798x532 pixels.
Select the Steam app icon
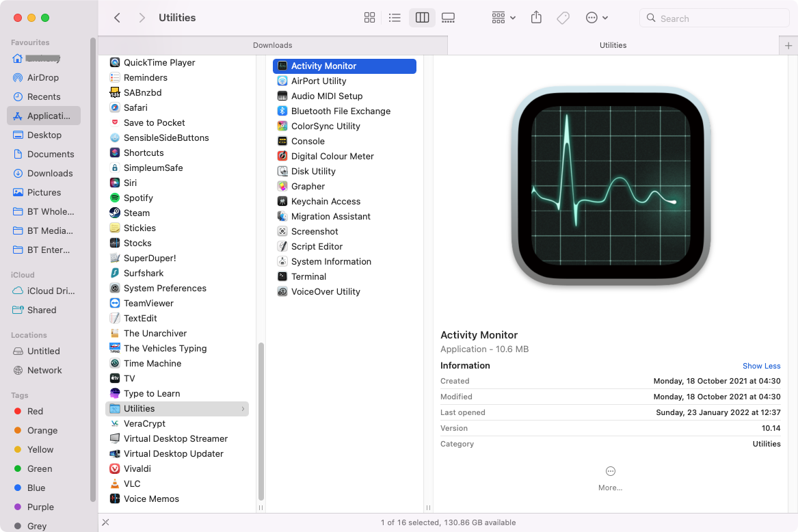pyautogui.click(x=115, y=213)
